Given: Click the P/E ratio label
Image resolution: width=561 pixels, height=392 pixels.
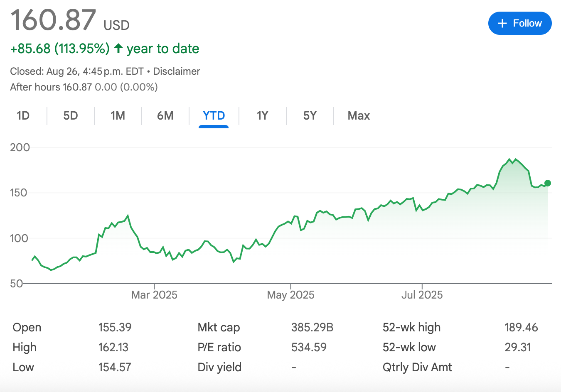Looking at the screenshot, I should coord(219,347).
